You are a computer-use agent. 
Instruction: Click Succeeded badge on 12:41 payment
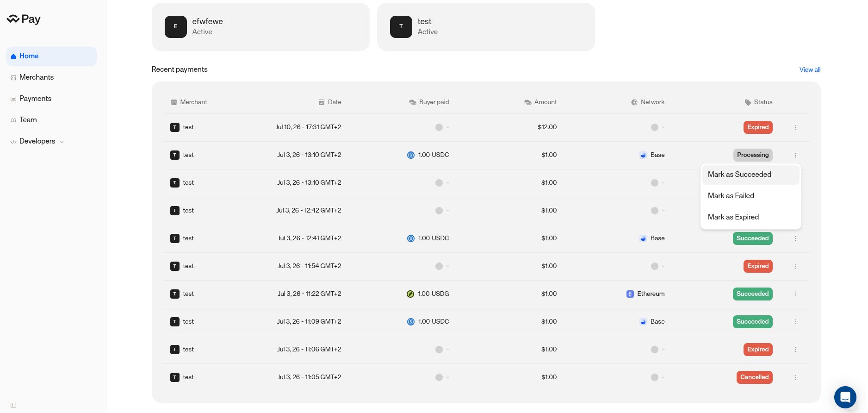click(753, 238)
